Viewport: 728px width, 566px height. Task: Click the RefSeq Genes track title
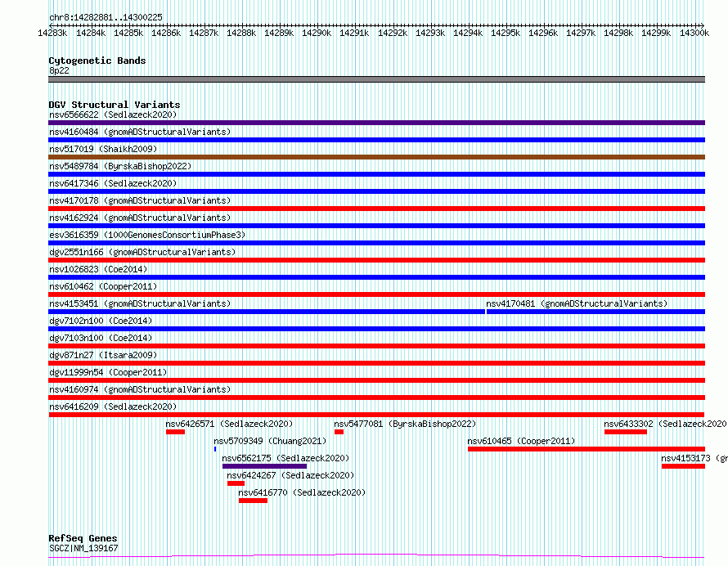pyautogui.click(x=83, y=538)
